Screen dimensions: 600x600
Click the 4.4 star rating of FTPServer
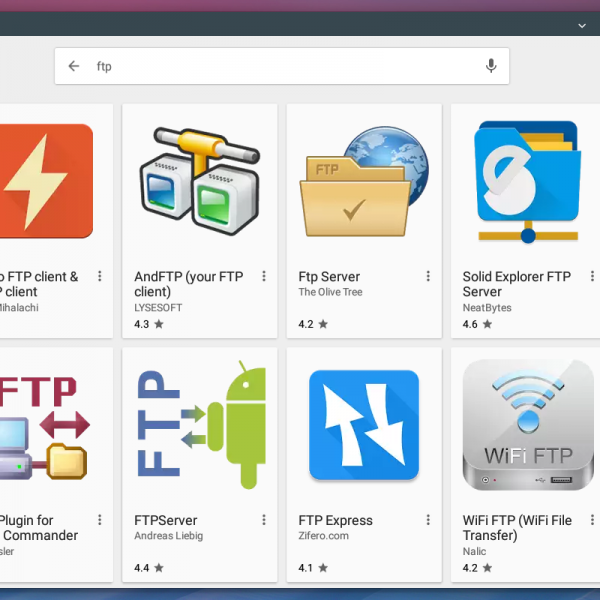[x=149, y=568]
